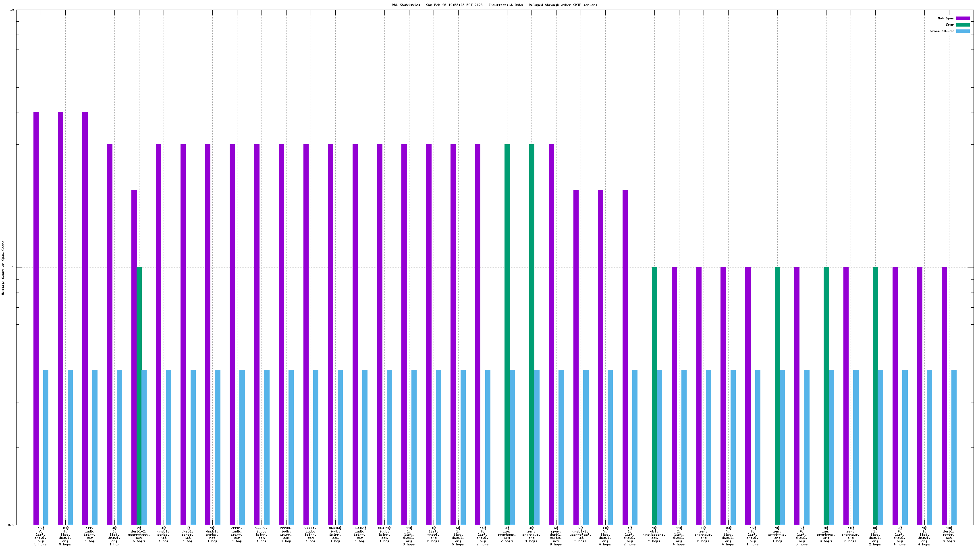Screen dimensions: 980x551
Task: Click the '10@ dnsbl.sorbs.net 8 hops' axis label
Action: [x=949, y=534]
